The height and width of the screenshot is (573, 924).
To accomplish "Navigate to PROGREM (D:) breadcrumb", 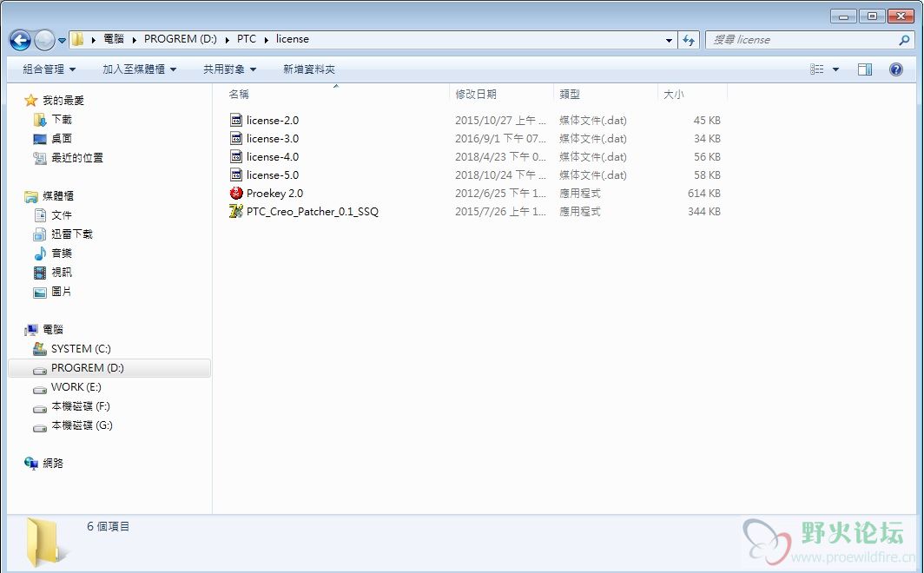I will click(181, 39).
